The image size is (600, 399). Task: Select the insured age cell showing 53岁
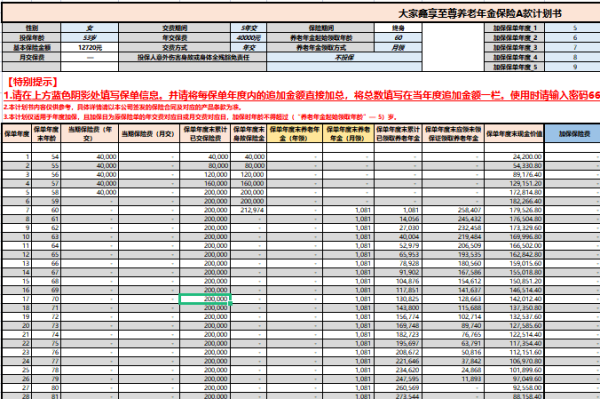coord(90,37)
